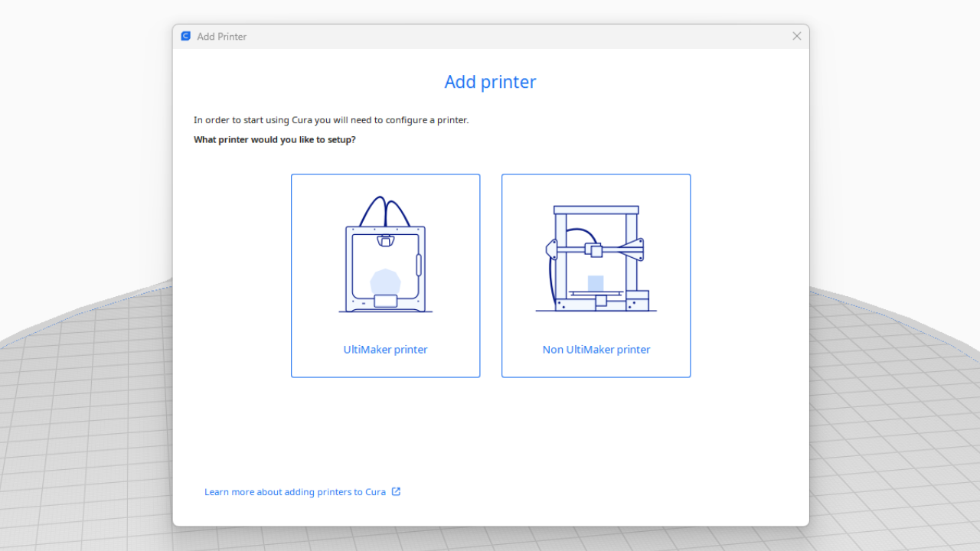The width and height of the screenshot is (980, 551).
Task: Close the Add Printer dialog
Action: 796,36
